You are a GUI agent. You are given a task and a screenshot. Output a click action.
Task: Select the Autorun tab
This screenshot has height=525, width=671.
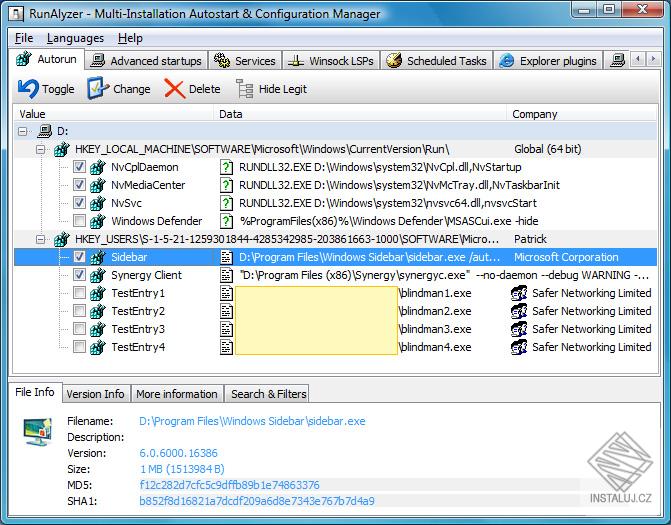click(x=46, y=59)
